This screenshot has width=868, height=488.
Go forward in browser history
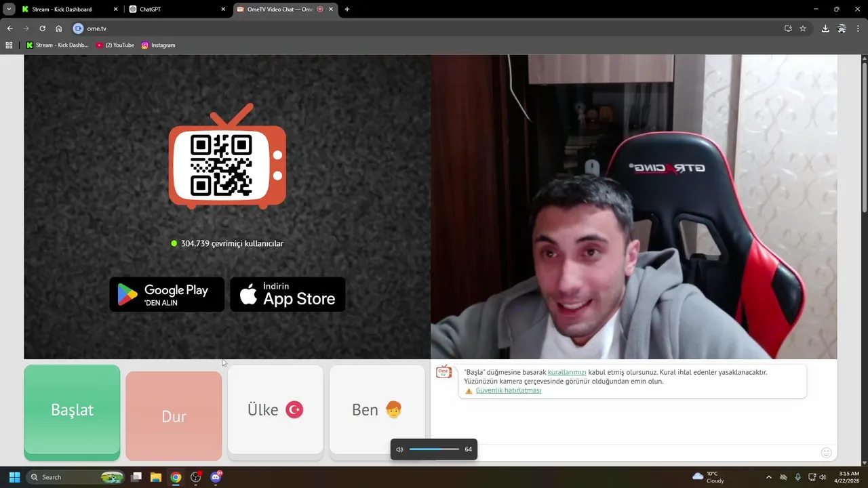26,28
